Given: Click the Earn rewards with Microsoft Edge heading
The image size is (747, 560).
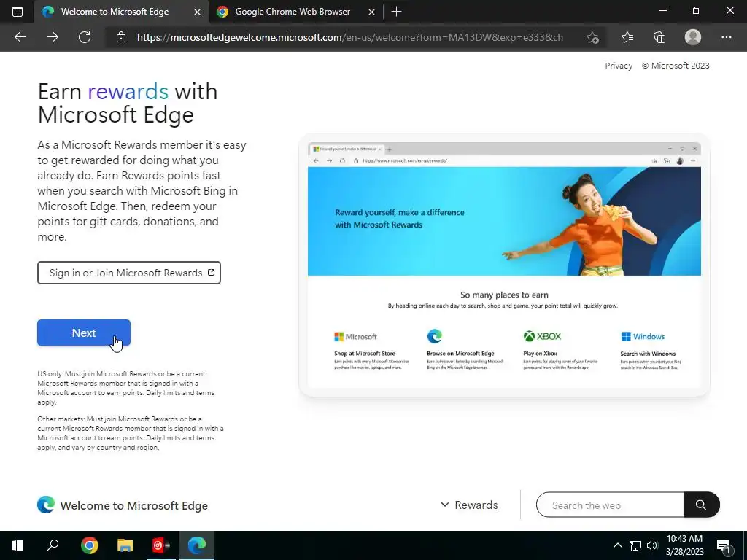Looking at the screenshot, I should 128,103.
